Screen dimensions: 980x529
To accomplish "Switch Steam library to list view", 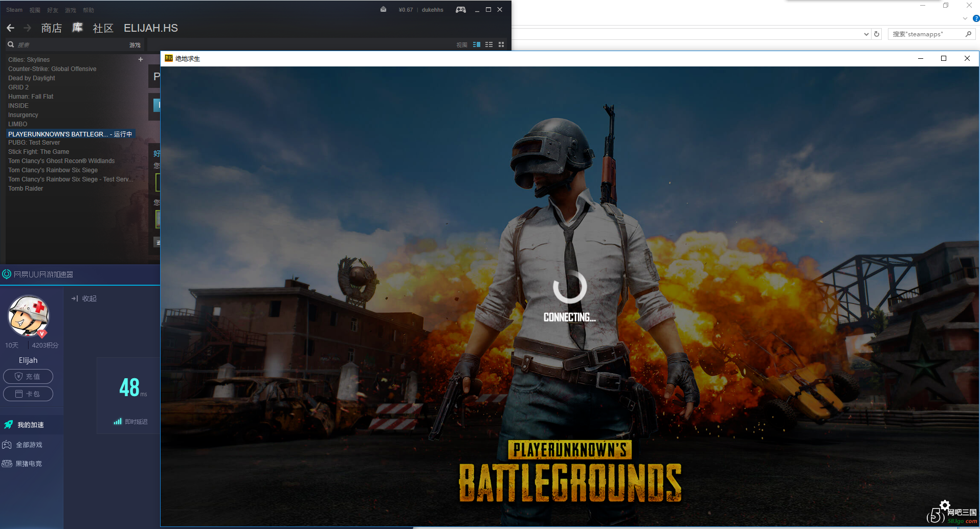I will pos(489,45).
